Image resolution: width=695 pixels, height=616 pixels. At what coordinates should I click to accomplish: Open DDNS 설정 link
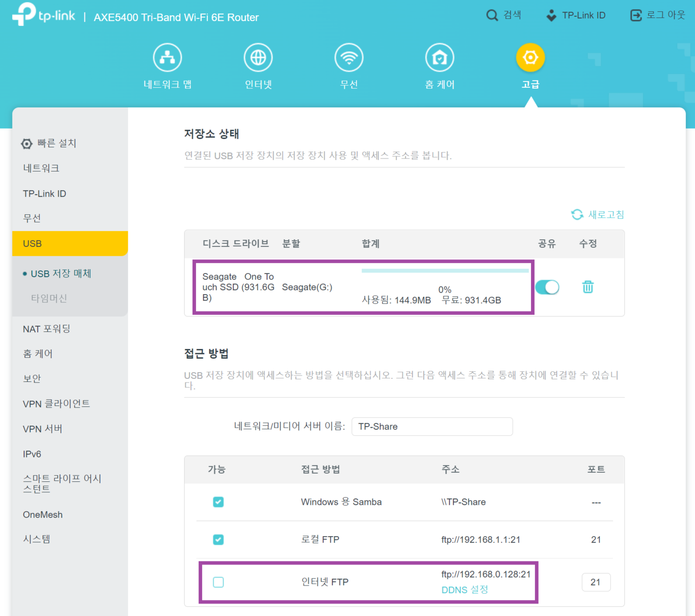(x=464, y=589)
